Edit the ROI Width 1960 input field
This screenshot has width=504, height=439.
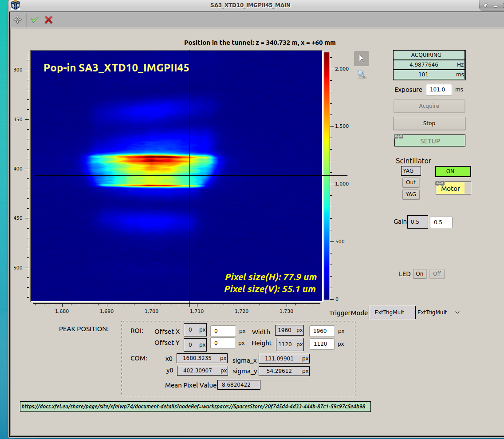pos(322,331)
